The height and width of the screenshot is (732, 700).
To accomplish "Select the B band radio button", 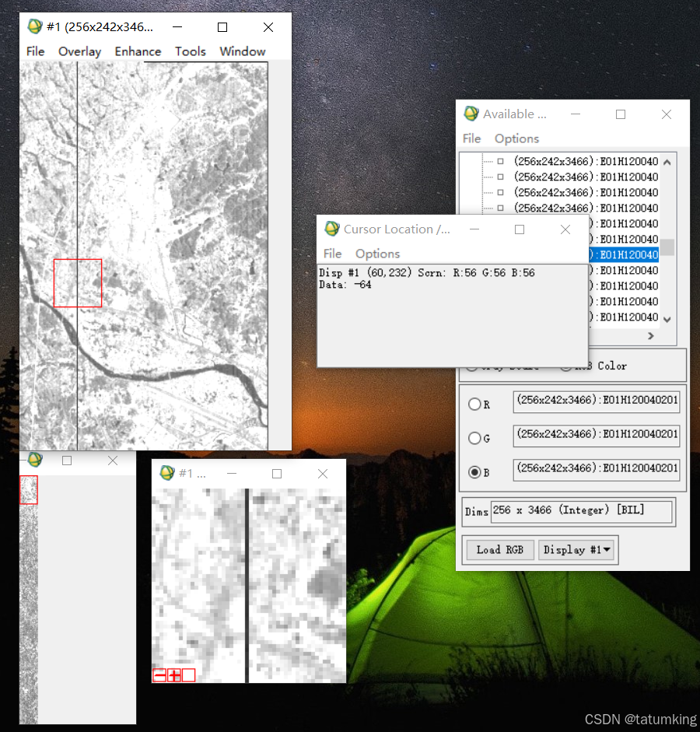I will pyautogui.click(x=474, y=472).
